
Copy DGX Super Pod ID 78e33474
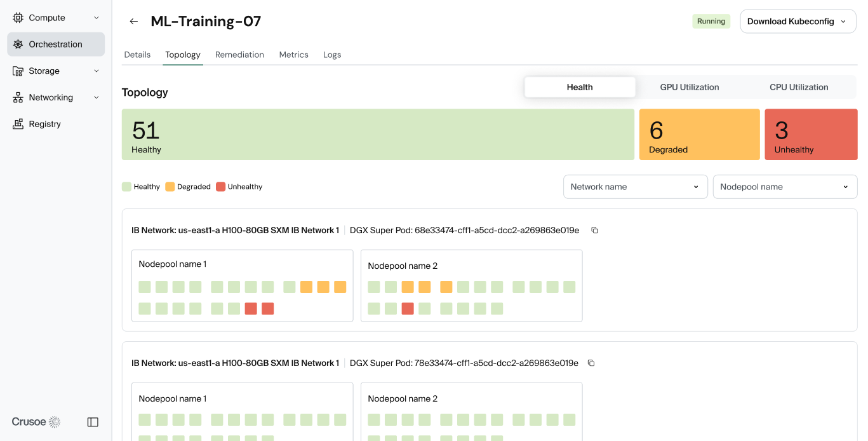(591, 363)
